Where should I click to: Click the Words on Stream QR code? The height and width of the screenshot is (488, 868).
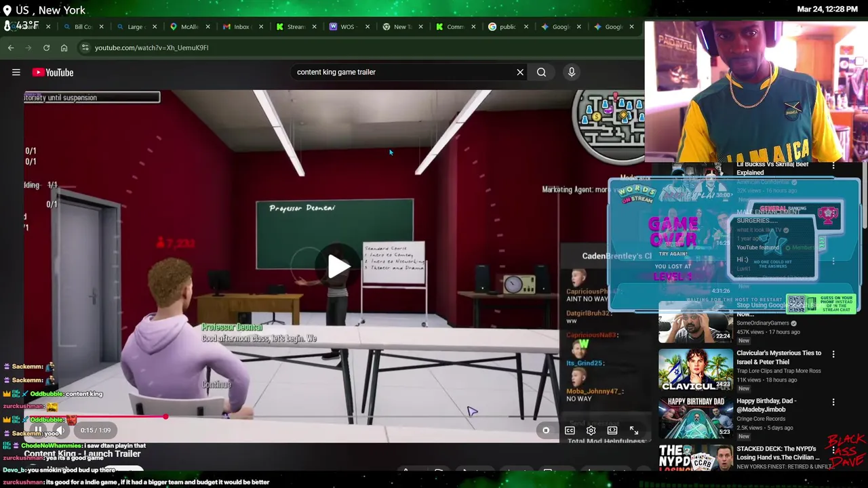click(x=797, y=304)
